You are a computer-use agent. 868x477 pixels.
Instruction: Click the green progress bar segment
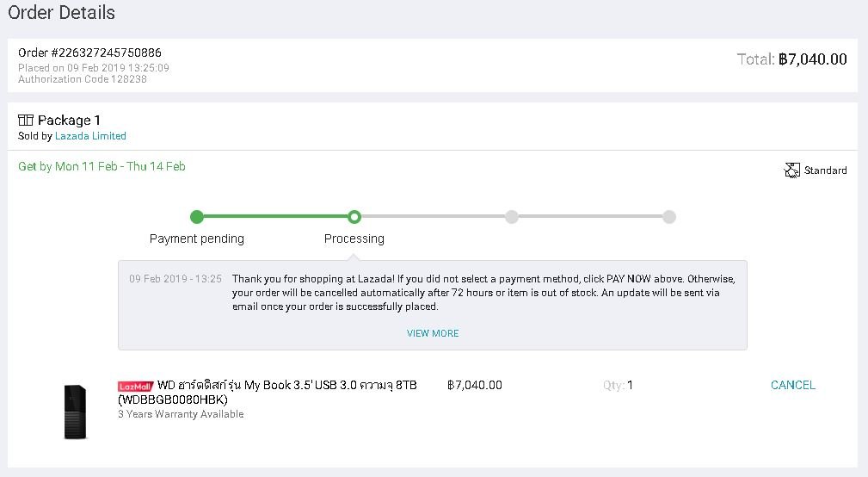coord(275,217)
